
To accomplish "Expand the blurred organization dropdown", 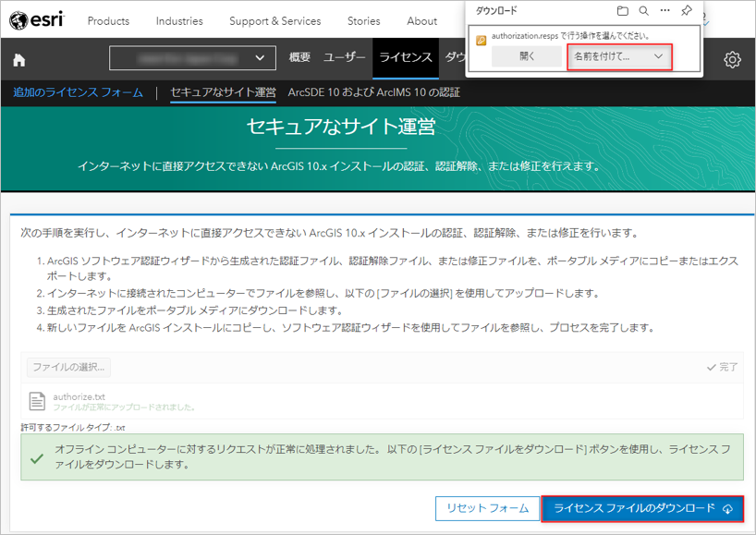I will click(x=193, y=58).
